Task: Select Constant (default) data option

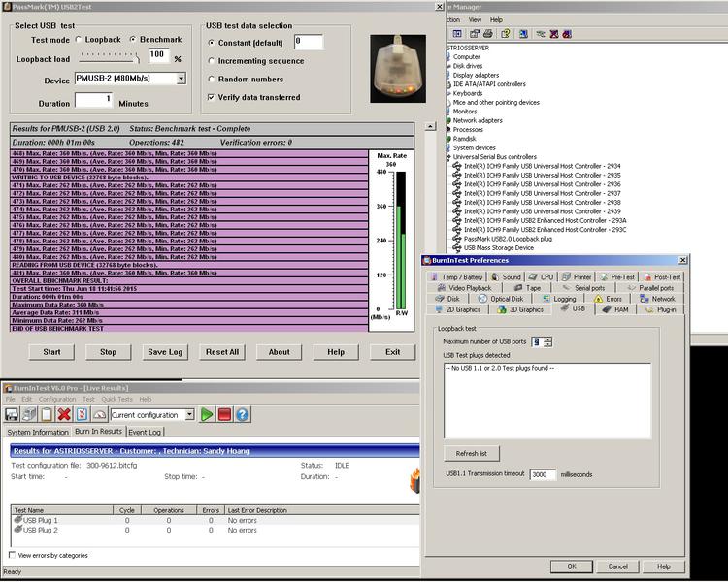Action: pos(212,43)
